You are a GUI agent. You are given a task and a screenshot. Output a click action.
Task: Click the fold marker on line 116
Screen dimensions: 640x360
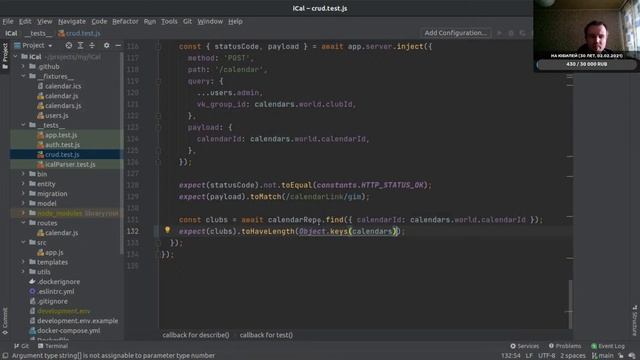[158, 47]
